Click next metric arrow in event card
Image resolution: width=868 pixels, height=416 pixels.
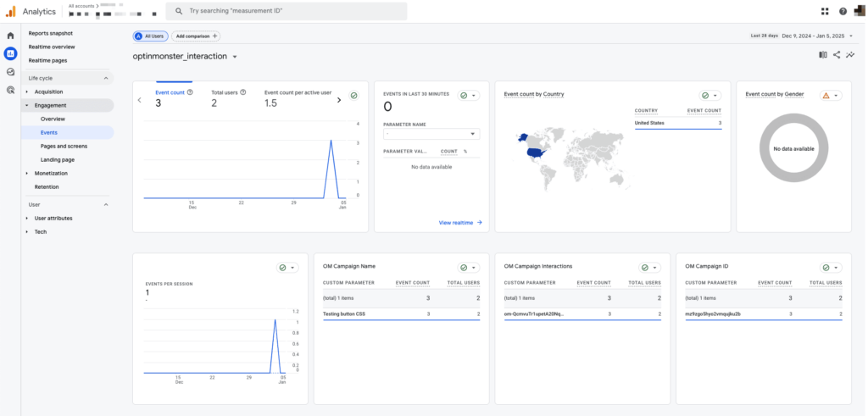point(340,100)
